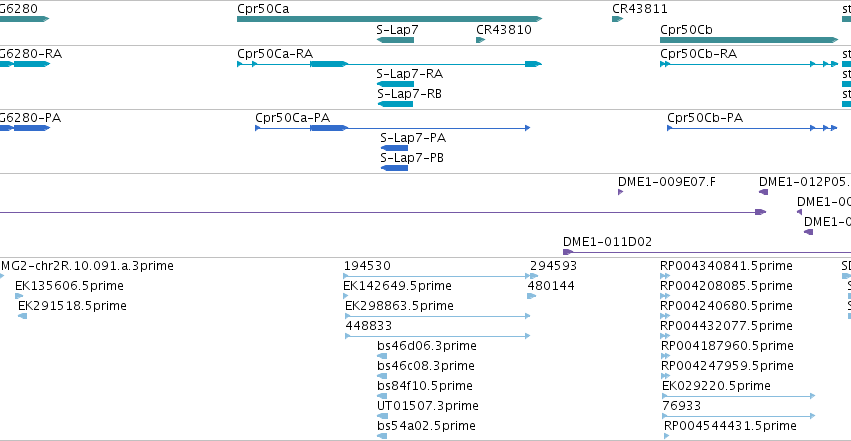This screenshot has width=851, height=441.
Task: Click the 294593 feature arrow
Action: 534,276
